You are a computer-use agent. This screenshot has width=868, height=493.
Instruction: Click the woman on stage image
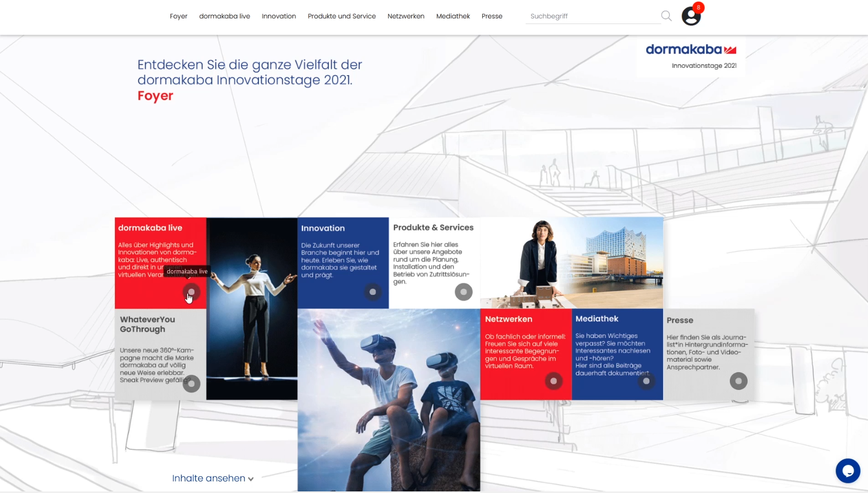pos(252,309)
